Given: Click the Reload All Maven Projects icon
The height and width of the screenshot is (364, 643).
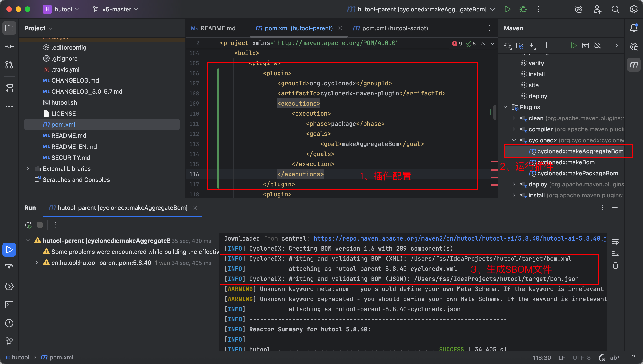Looking at the screenshot, I should click(x=508, y=45).
